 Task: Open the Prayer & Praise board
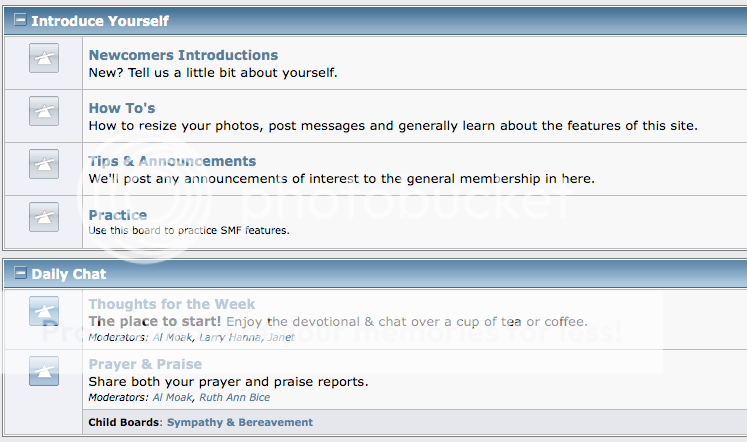pyautogui.click(x=145, y=364)
